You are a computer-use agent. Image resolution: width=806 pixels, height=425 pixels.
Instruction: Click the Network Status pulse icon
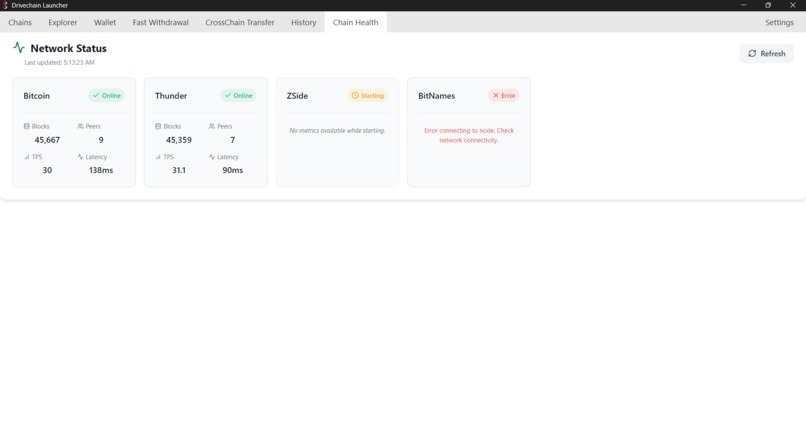19,48
